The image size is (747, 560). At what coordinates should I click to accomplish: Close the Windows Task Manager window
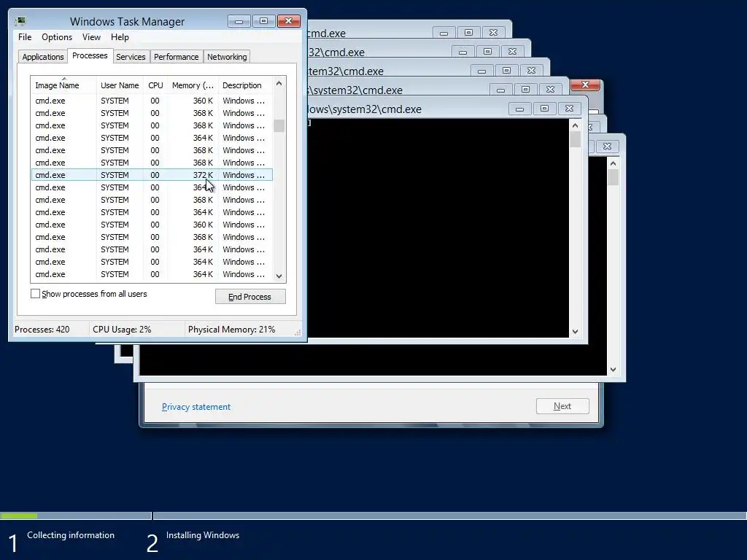point(289,21)
